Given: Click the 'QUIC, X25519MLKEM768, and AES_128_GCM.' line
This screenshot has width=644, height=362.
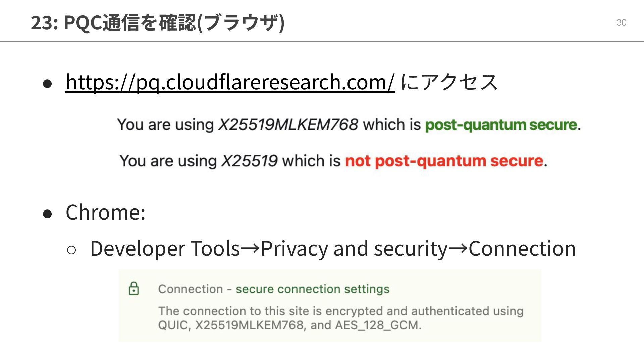Looking at the screenshot, I should [289, 325].
